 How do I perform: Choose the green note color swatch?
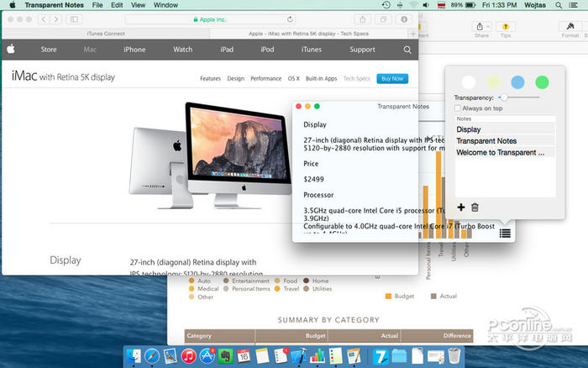(542, 82)
